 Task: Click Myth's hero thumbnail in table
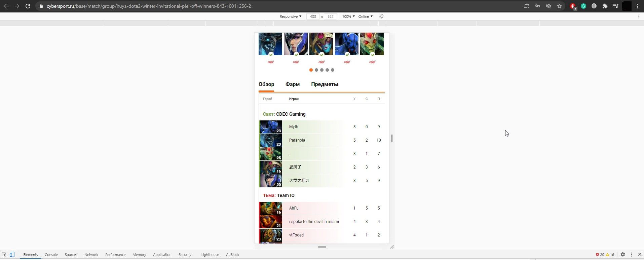click(271, 127)
